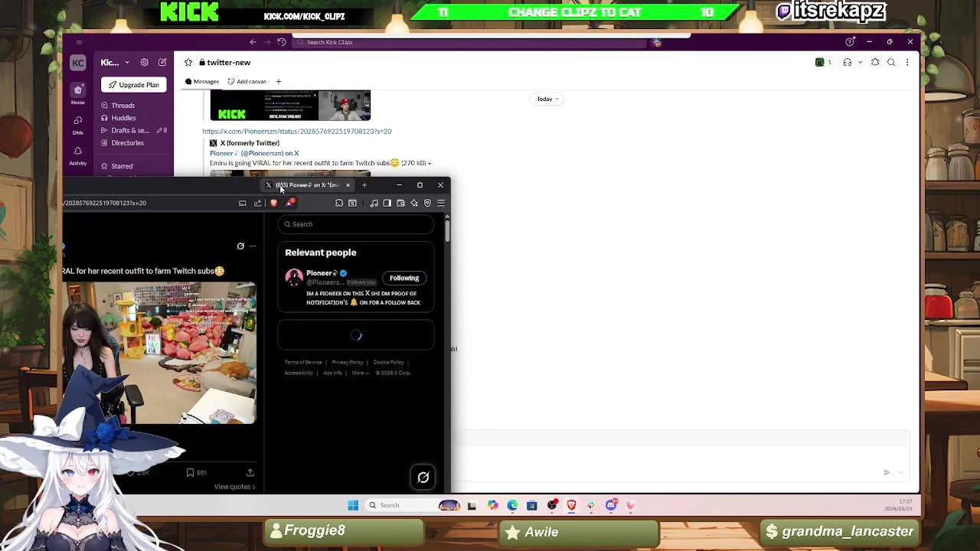This screenshot has width=980, height=551.
Task: Click View quotes link
Action: point(234,487)
